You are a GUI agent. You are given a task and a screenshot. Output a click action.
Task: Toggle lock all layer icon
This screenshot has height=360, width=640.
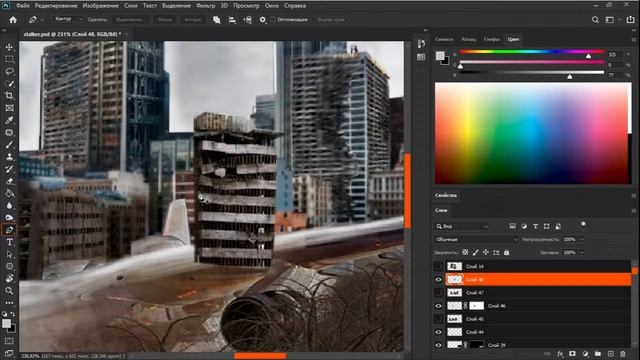point(507,253)
